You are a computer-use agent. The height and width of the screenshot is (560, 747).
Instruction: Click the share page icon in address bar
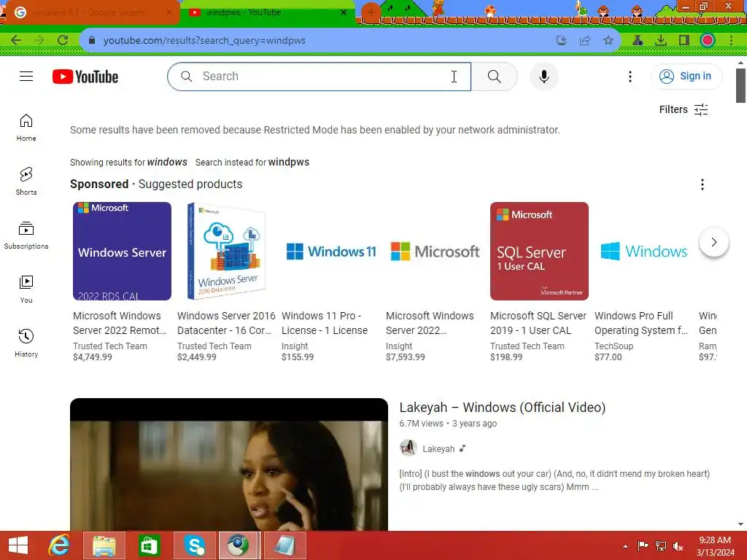(x=584, y=41)
